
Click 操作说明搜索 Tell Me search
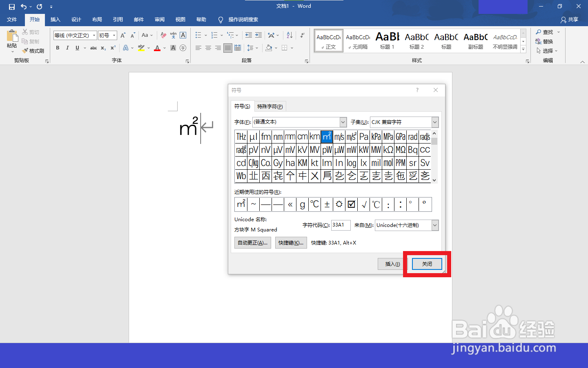coord(238,20)
